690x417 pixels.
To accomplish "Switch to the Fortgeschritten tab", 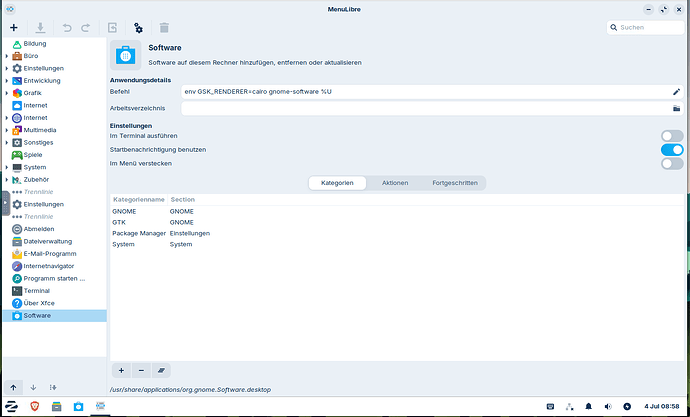I will point(455,183).
